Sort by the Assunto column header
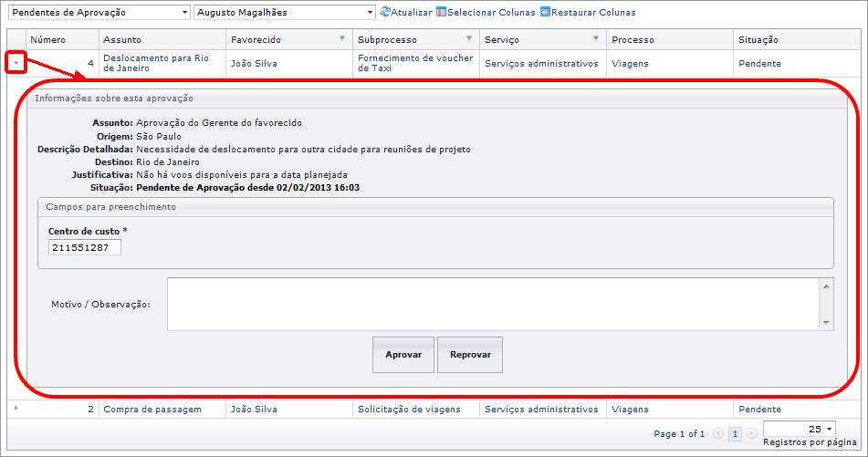Screen dimensions: 868x457 (162, 39)
